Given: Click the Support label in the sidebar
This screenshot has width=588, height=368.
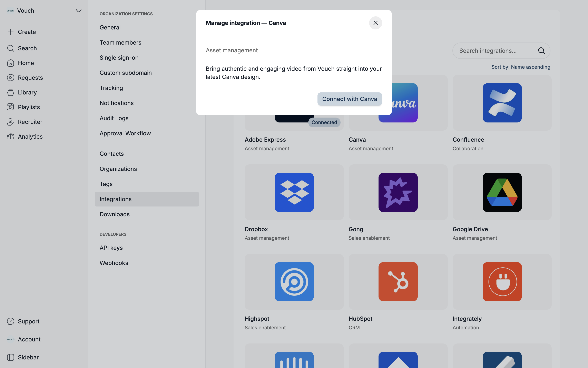Looking at the screenshot, I should coord(29,321).
